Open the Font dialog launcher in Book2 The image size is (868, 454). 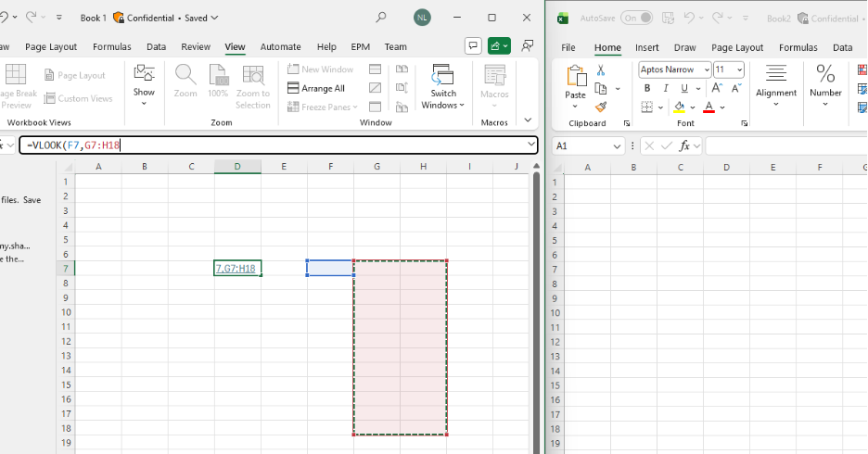tap(745, 123)
